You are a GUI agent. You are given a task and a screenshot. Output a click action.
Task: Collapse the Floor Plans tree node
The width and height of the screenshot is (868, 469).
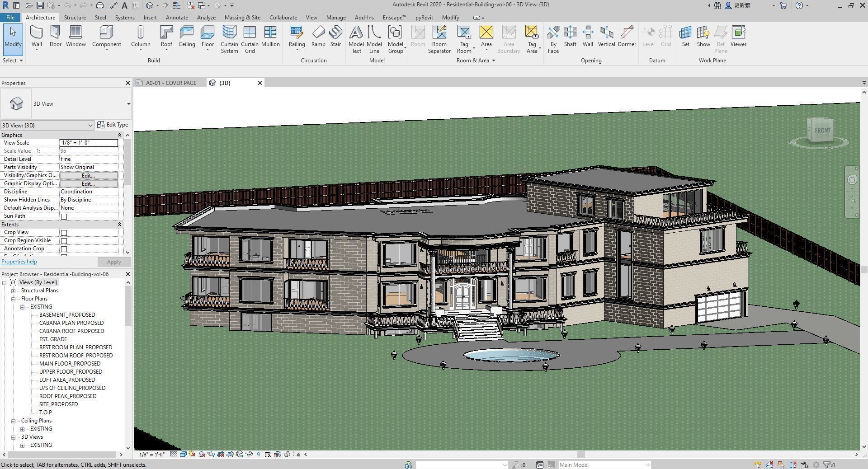coord(14,299)
